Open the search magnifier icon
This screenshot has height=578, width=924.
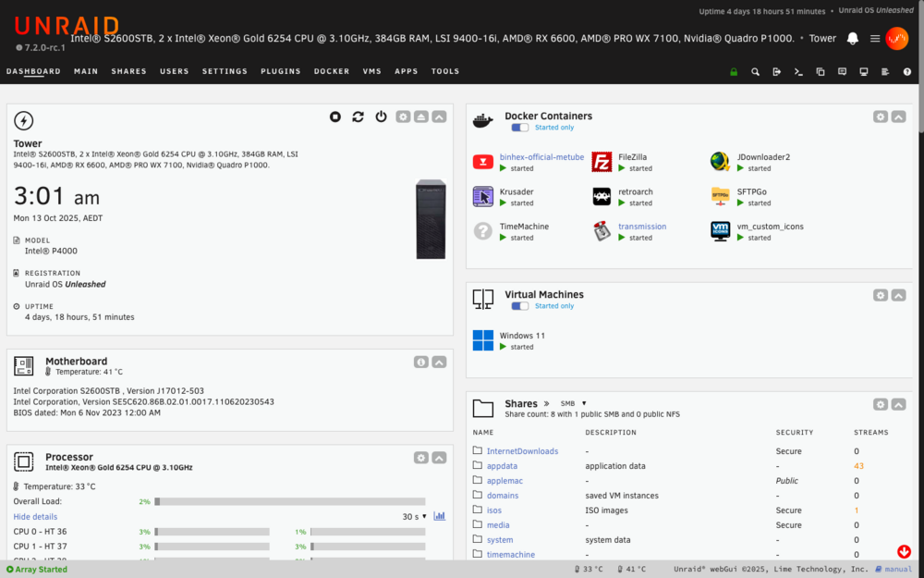[755, 72]
